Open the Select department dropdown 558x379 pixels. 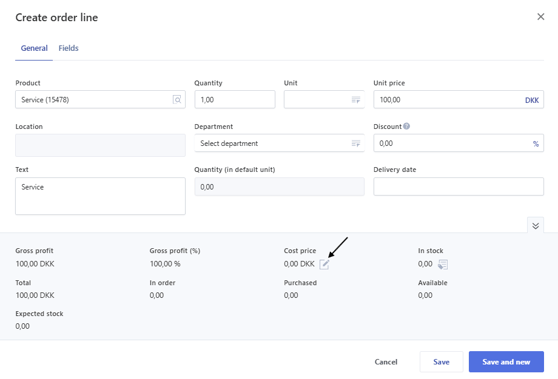pos(279,143)
